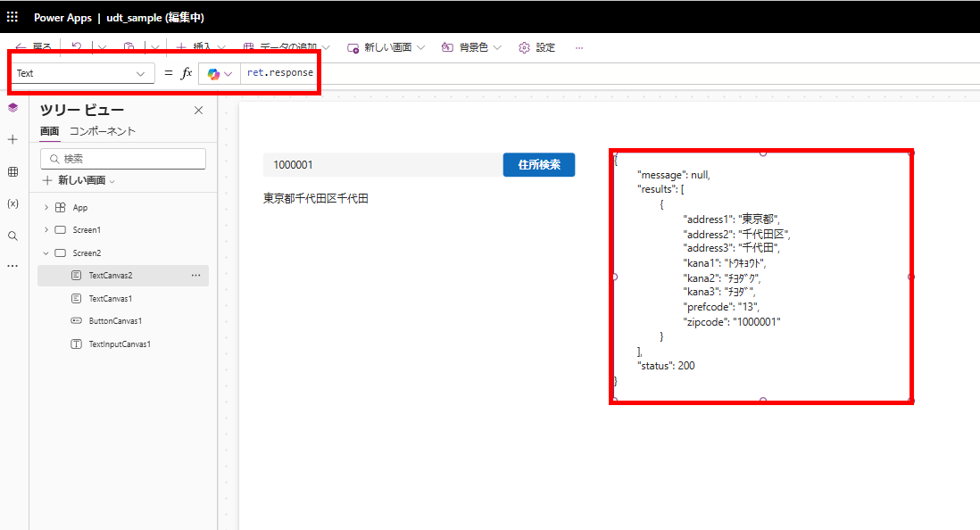The height and width of the screenshot is (530, 980).
Task: Select the variables {x} icon
Action: pyautogui.click(x=12, y=203)
